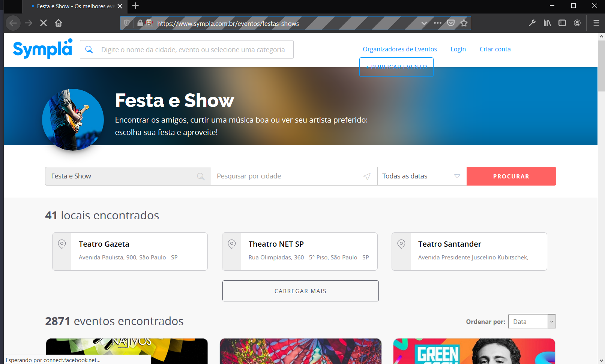
Task: Click the Sympla logo
Action: tap(43, 49)
